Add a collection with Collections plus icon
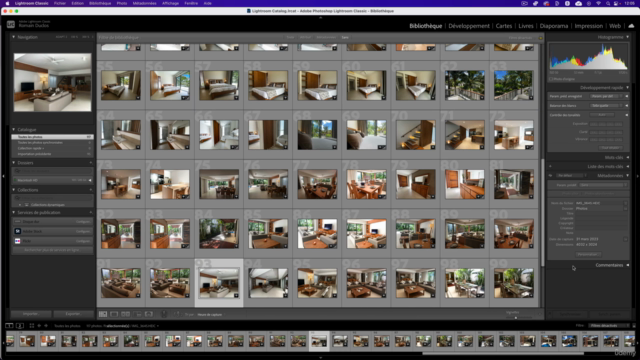 [91, 190]
